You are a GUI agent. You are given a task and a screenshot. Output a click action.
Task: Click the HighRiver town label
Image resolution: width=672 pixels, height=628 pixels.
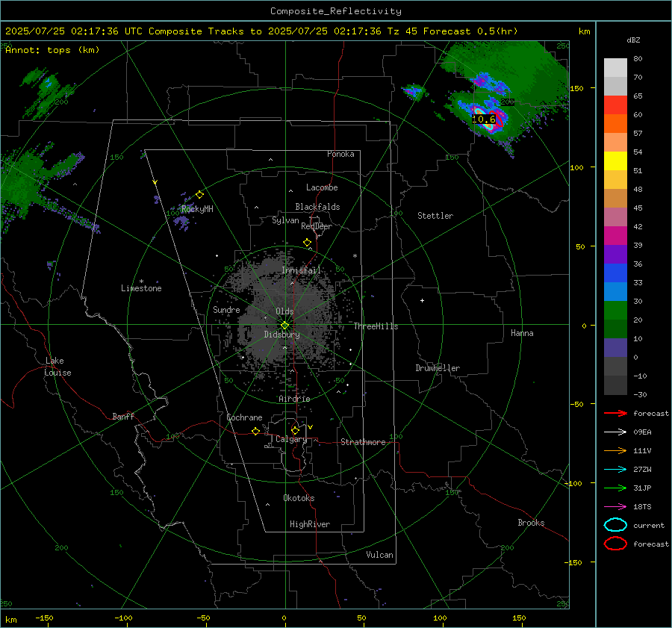(x=310, y=524)
